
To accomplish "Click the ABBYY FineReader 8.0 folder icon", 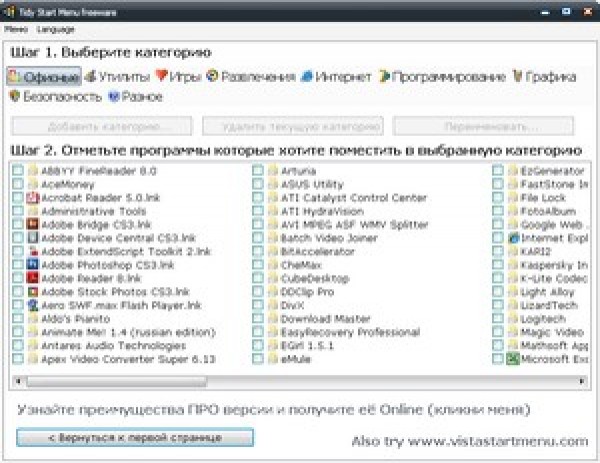I will click(33, 171).
